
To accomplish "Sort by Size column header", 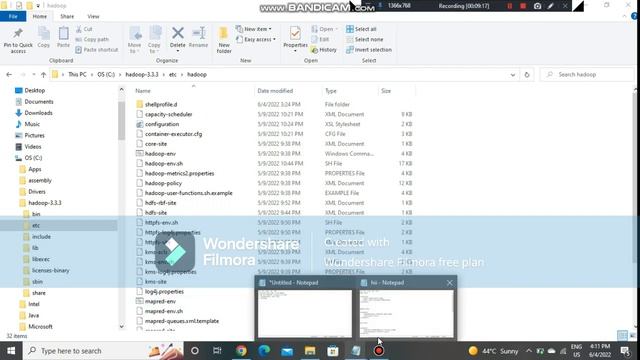I will 386,91.
